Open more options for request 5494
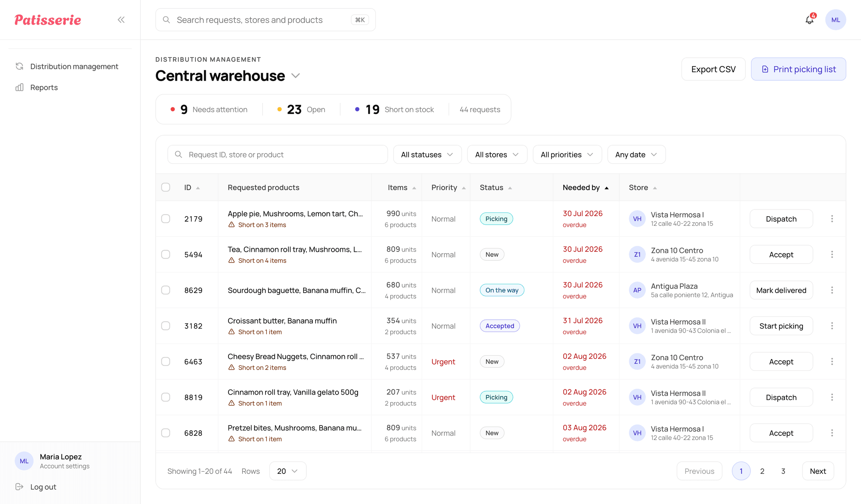 click(832, 254)
